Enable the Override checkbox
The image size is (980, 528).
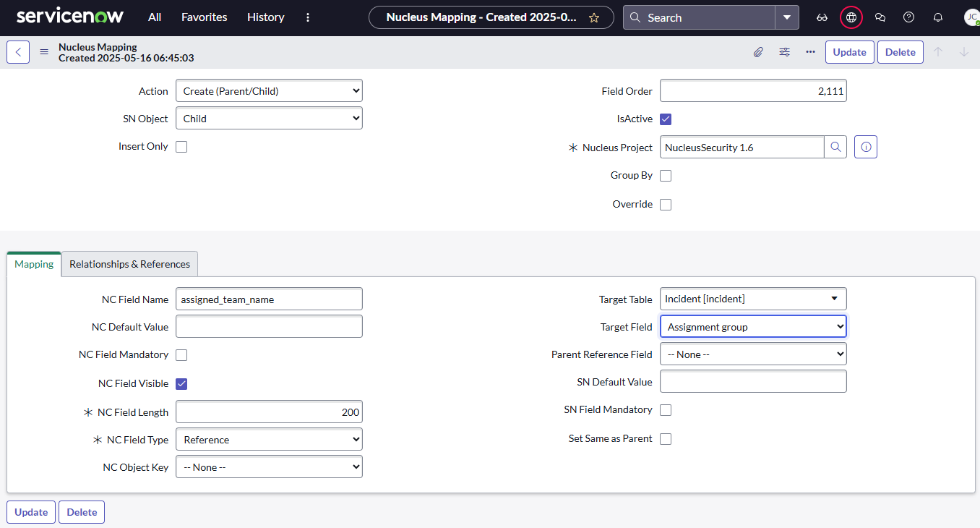coord(666,205)
